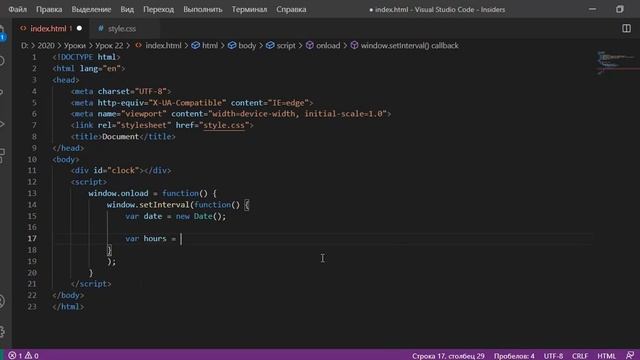The image size is (640, 360).
Task: Change file encoding UTF-8
Action: [x=553, y=356]
